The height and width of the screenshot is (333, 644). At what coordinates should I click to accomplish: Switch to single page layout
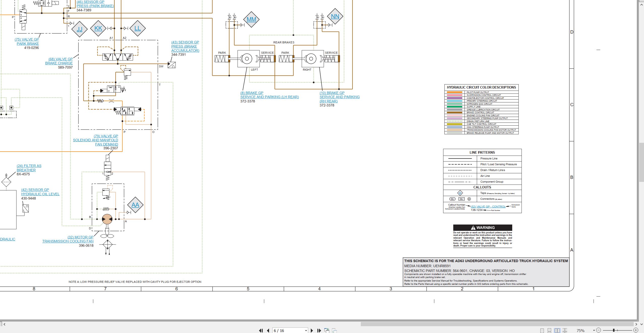(542, 330)
